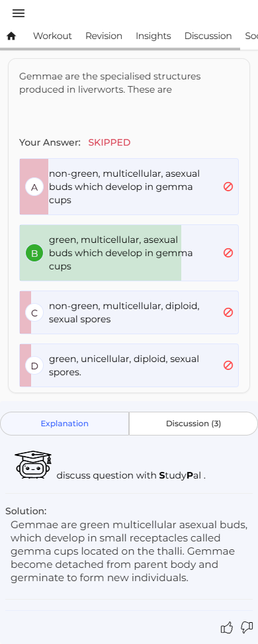The width and height of the screenshot is (258, 644).
Task: Open the Revision tab
Action: pyautogui.click(x=104, y=36)
